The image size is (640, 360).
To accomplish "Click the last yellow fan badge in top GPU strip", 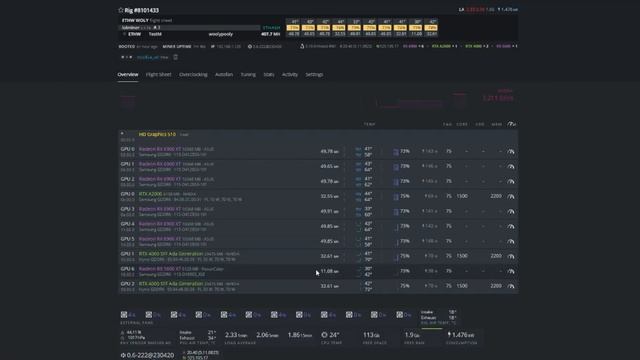I will pos(431,28).
